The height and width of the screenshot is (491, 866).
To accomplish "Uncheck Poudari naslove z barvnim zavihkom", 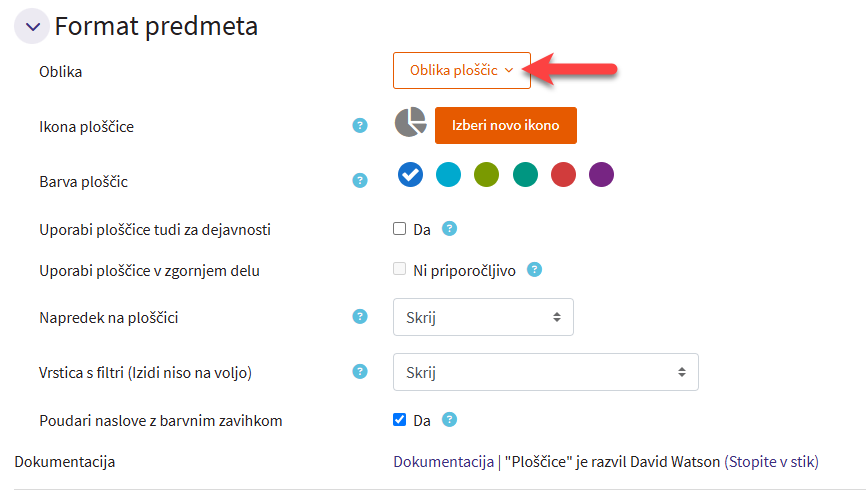I will coord(400,420).
